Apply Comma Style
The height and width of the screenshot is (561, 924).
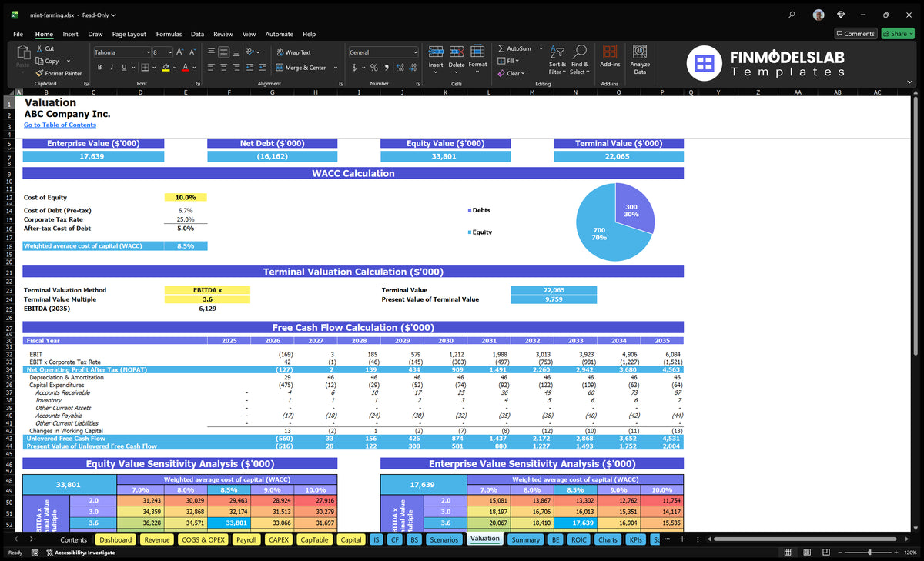click(x=387, y=68)
